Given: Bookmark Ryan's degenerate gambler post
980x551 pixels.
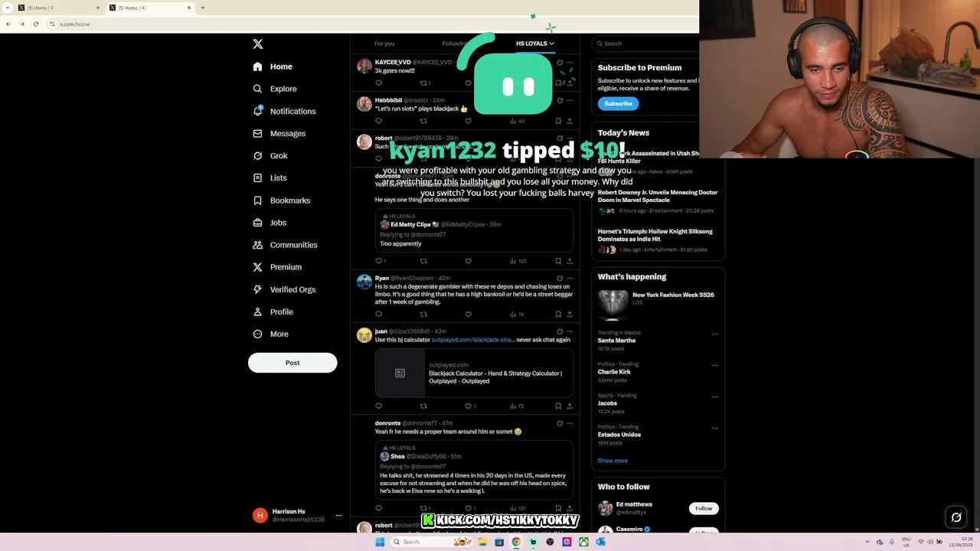Looking at the screenshot, I should (x=557, y=314).
